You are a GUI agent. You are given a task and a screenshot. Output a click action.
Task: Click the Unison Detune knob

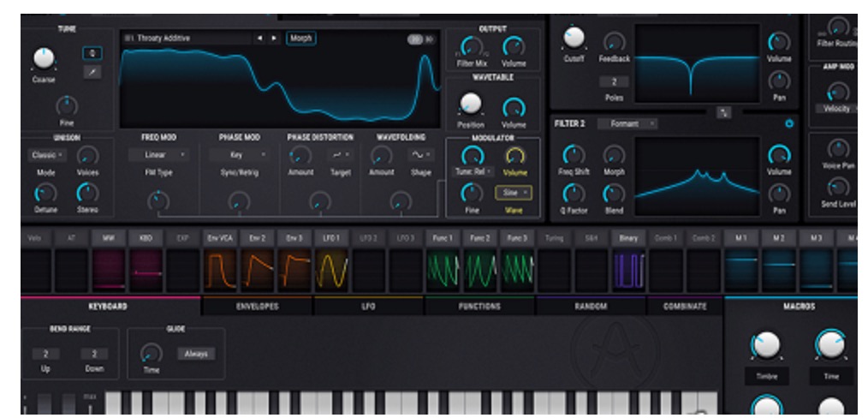[45, 194]
